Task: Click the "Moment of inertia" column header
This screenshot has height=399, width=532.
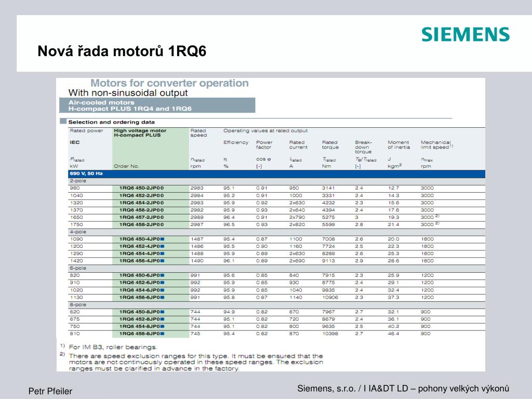Action: point(398,145)
